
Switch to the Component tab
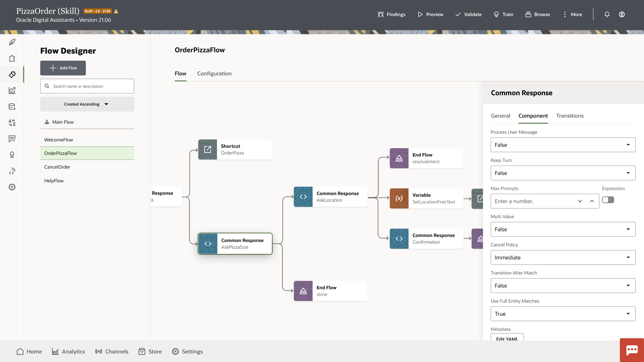(x=533, y=116)
